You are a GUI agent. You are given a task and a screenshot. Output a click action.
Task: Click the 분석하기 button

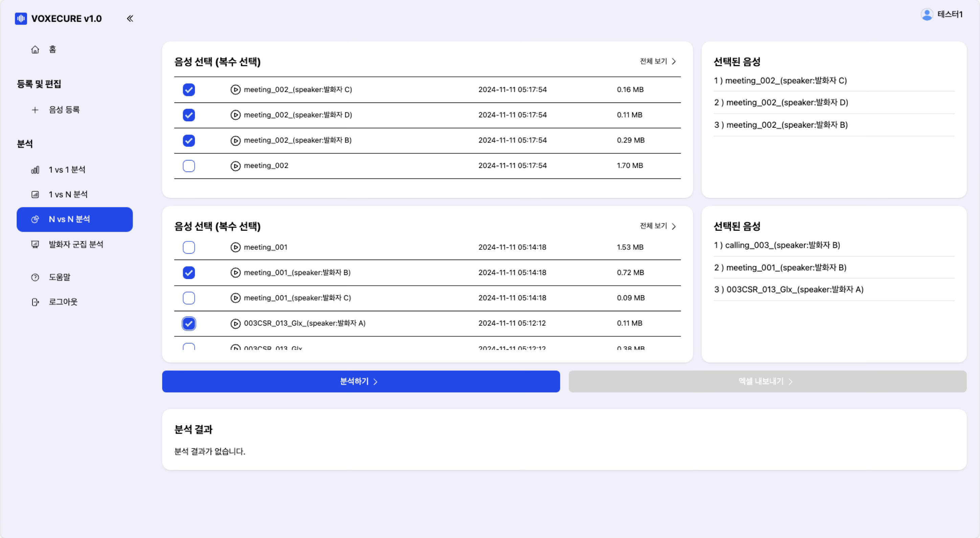pyautogui.click(x=360, y=381)
